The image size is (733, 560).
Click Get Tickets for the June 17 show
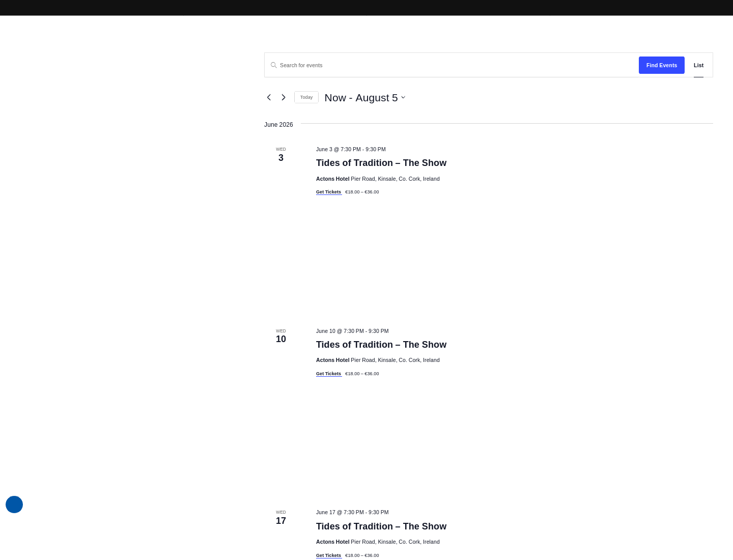329,555
